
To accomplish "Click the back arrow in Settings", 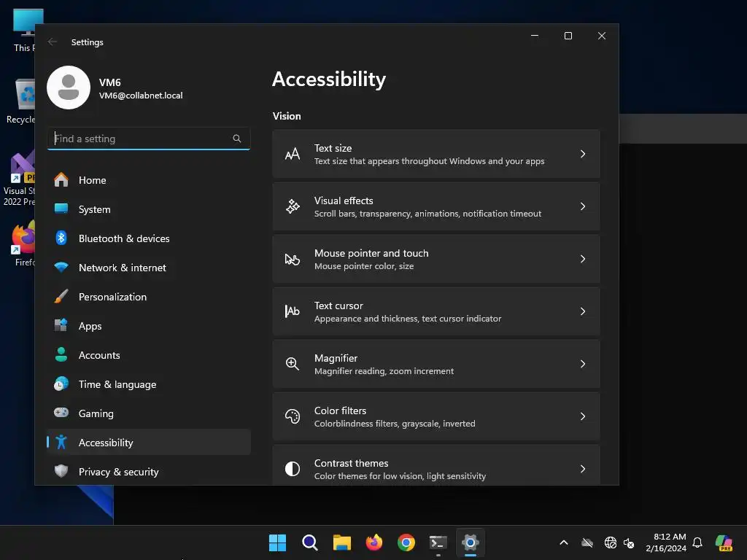I will [x=53, y=42].
